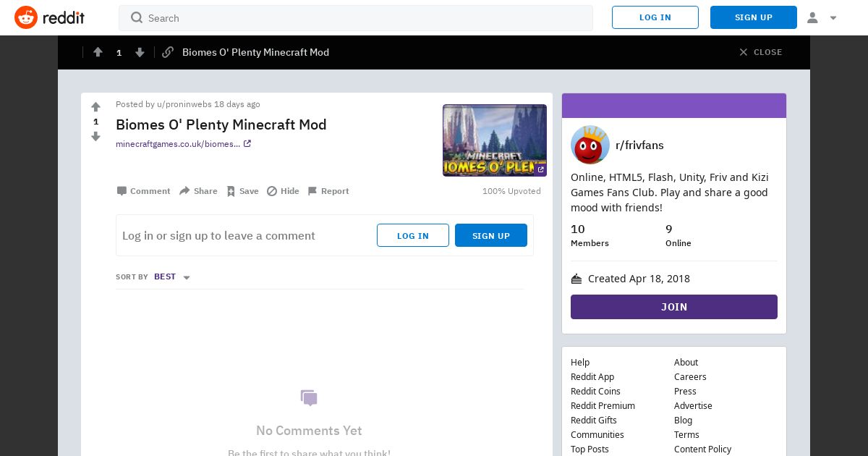
Task: Open minecraftgames.co.uk/biomes... link
Action: tap(183, 144)
